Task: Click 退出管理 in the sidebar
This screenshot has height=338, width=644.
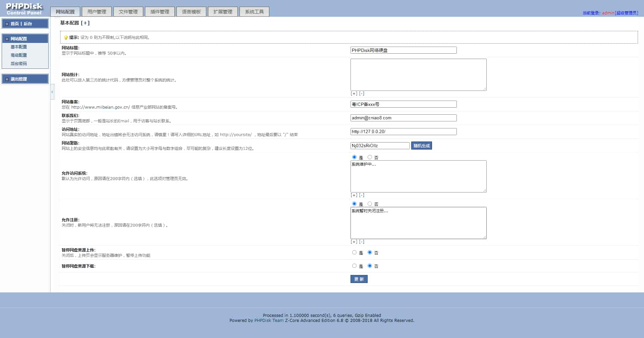Action: tap(18, 79)
